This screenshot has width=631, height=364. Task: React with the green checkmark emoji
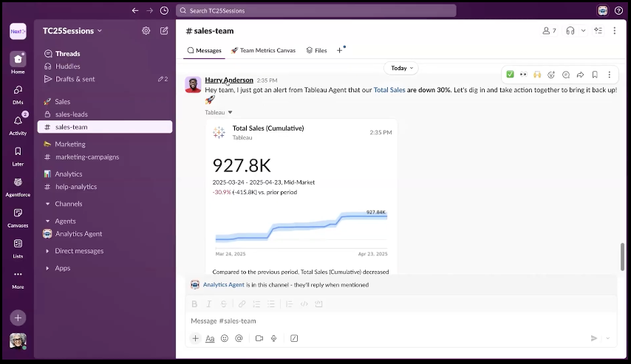[x=511, y=75]
